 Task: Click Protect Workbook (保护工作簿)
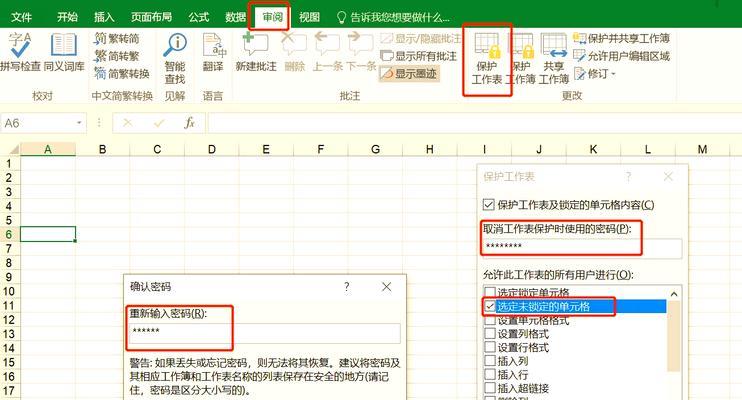click(x=521, y=59)
